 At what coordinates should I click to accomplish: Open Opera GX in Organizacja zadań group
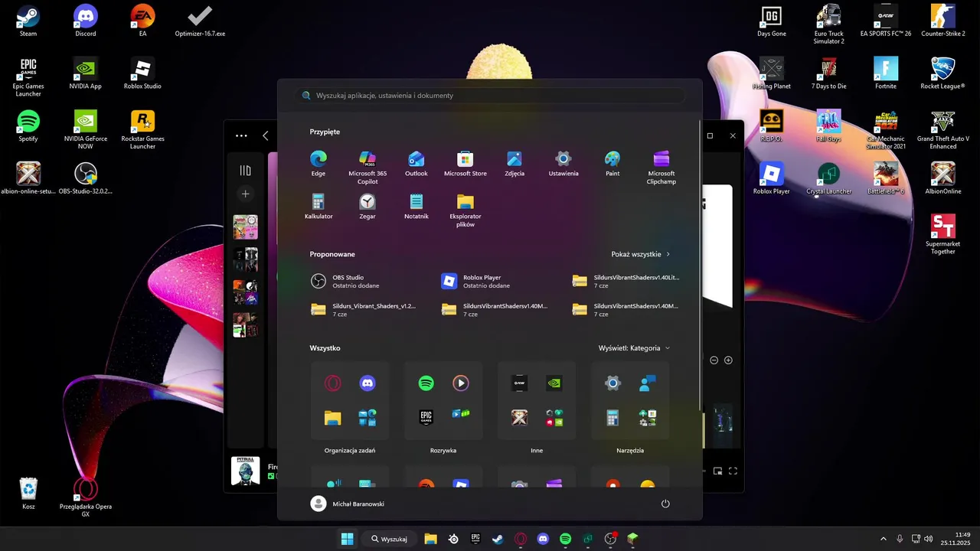pos(332,383)
